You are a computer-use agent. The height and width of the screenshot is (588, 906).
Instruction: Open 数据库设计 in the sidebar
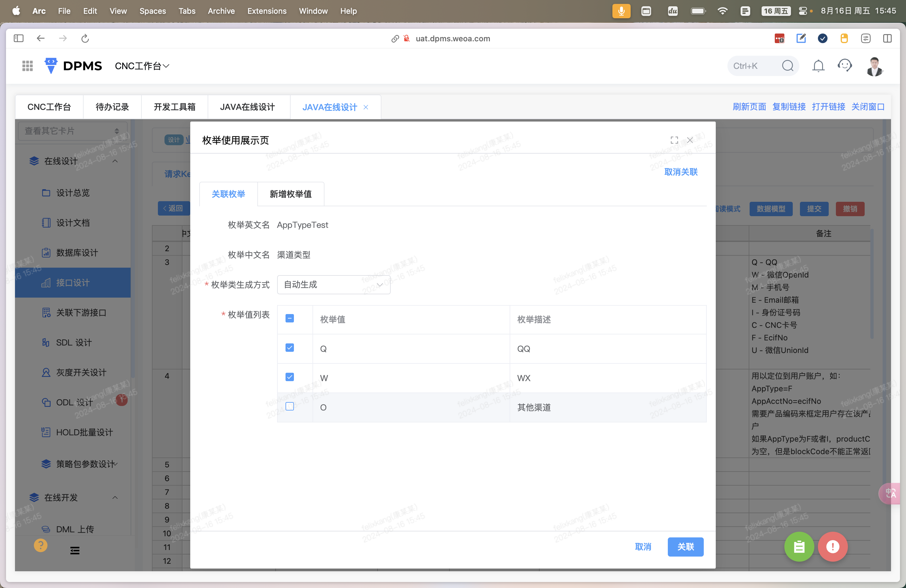click(x=73, y=253)
